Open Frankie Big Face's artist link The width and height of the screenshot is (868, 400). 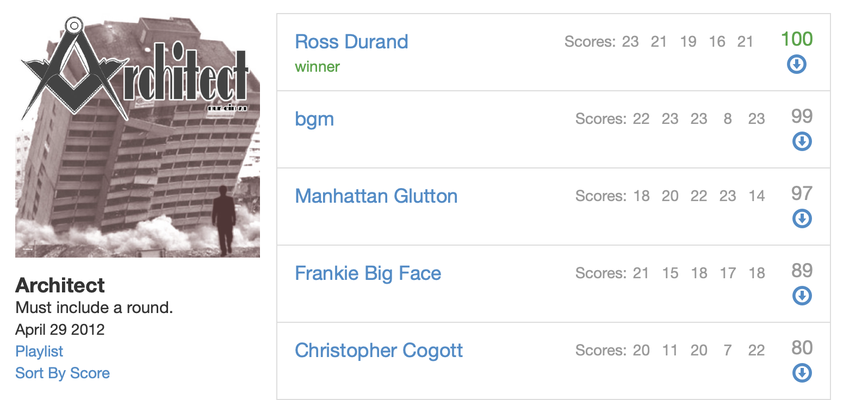pos(368,273)
